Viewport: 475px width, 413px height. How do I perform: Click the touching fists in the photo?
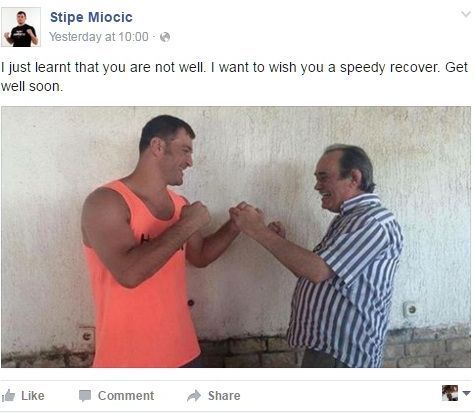point(220,217)
